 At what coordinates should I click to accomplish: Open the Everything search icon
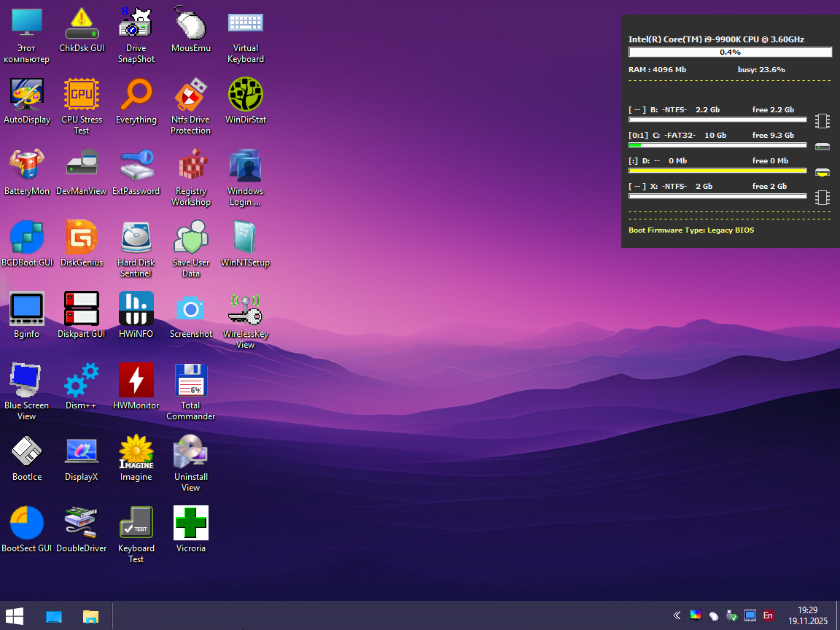136,95
